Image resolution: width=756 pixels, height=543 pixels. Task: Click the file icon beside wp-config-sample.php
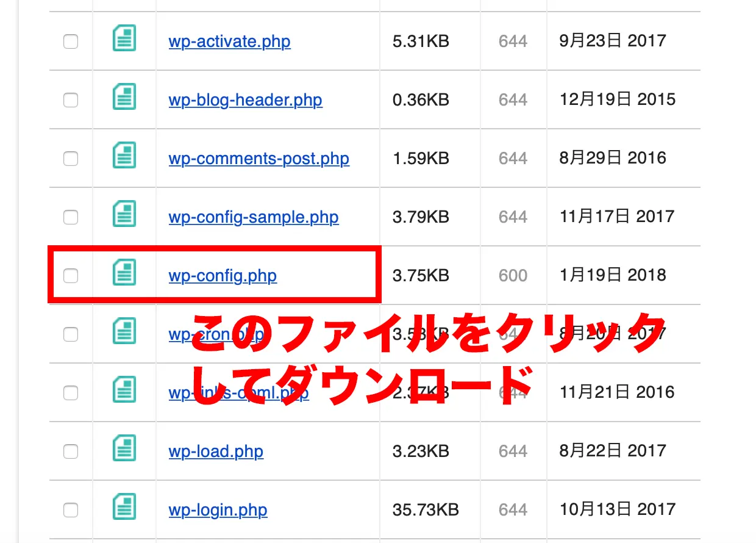124,215
